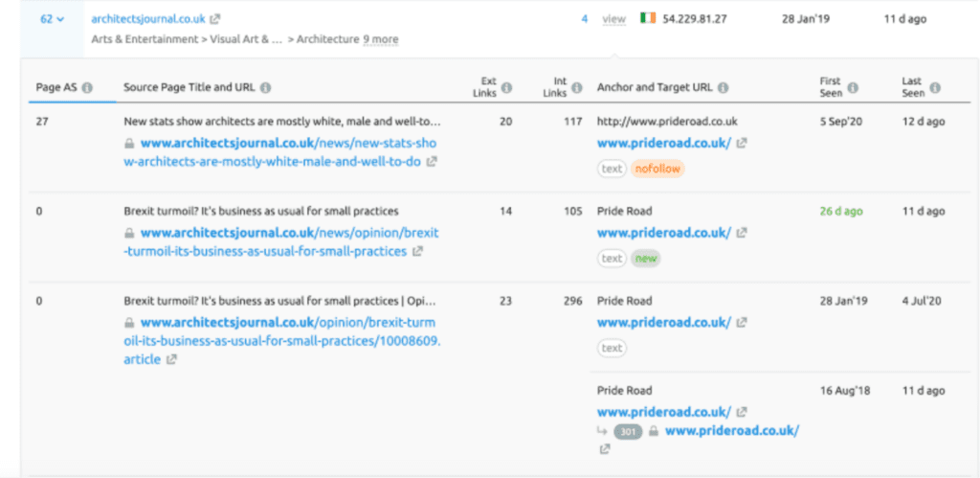Open external icon below the 301 redirect
Image resolution: width=980 pixels, height=478 pixels.
pyautogui.click(x=605, y=449)
